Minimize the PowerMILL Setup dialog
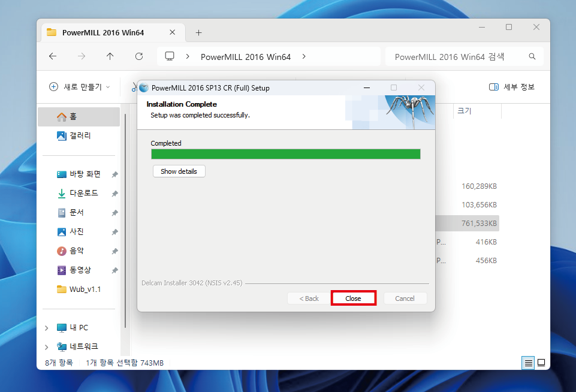This screenshot has width=576, height=392. (x=367, y=88)
